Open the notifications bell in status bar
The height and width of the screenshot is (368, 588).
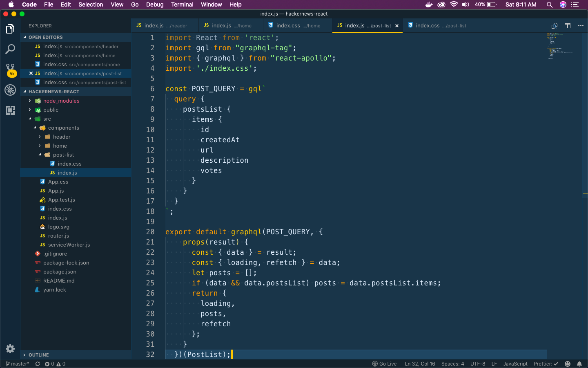point(579,364)
